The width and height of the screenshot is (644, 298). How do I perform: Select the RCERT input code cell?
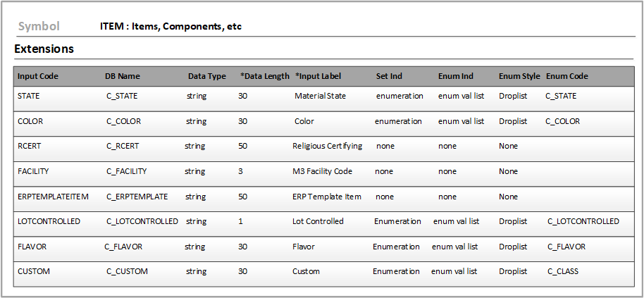[x=30, y=146]
